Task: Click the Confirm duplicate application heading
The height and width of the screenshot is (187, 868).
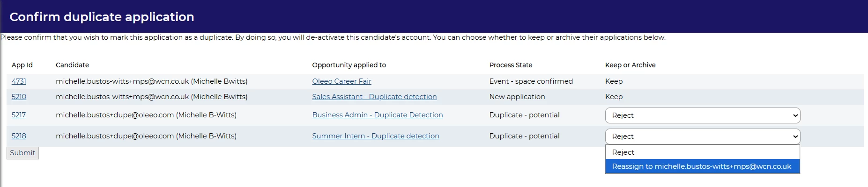Action: [102, 17]
